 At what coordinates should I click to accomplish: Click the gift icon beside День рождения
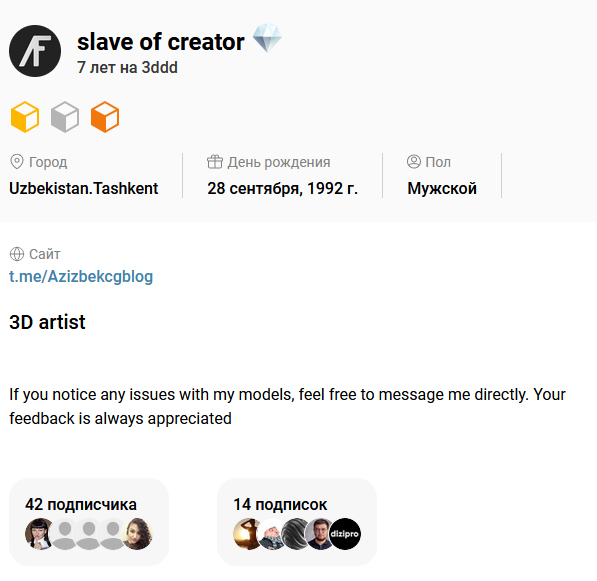click(215, 162)
